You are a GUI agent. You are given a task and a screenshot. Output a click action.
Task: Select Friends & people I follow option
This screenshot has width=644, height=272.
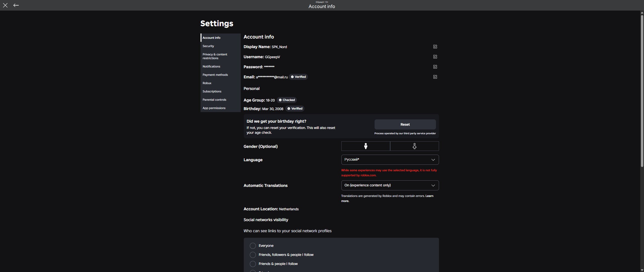click(x=253, y=264)
